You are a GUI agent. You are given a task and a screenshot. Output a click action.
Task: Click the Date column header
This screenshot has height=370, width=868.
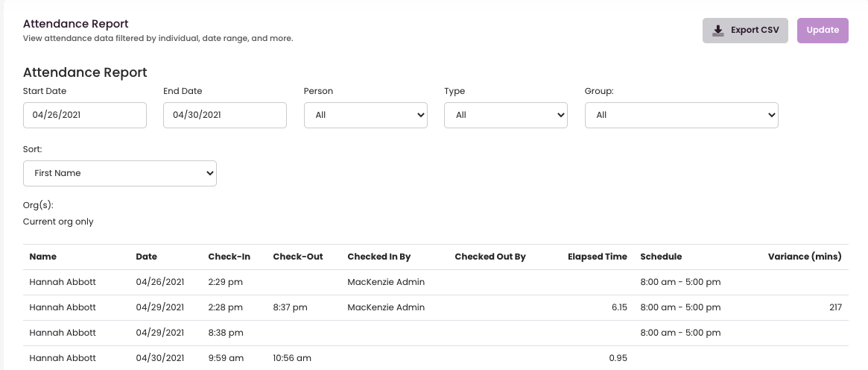146,257
